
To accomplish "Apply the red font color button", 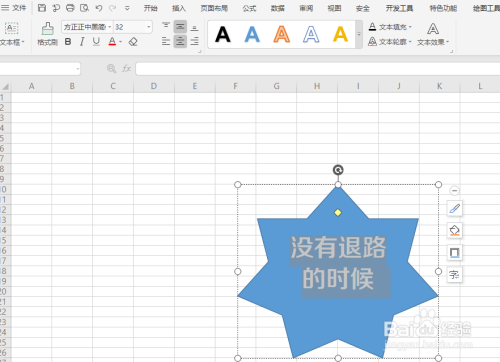I will tap(112, 42).
